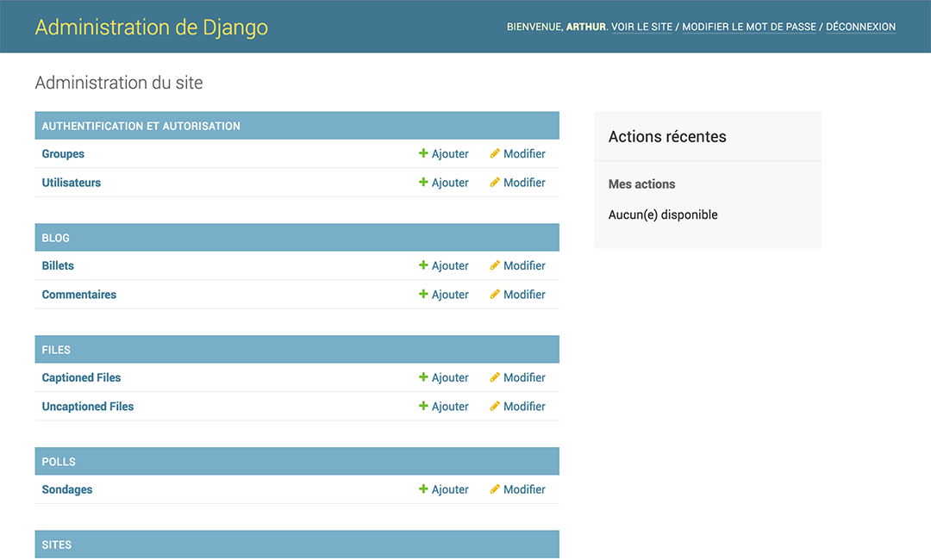
Task: Open Uncaptioned Files list
Action: click(x=88, y=407)
